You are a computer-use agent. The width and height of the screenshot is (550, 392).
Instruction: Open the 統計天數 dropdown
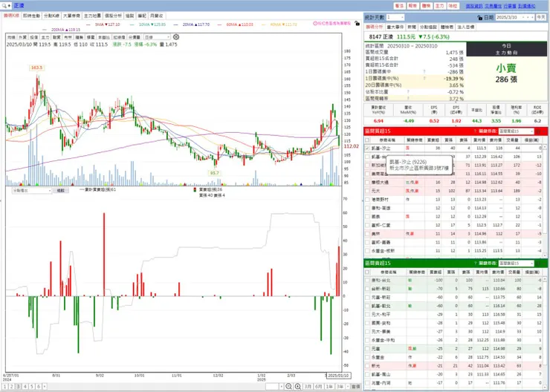pyautogui.click(x=395, y=17)
